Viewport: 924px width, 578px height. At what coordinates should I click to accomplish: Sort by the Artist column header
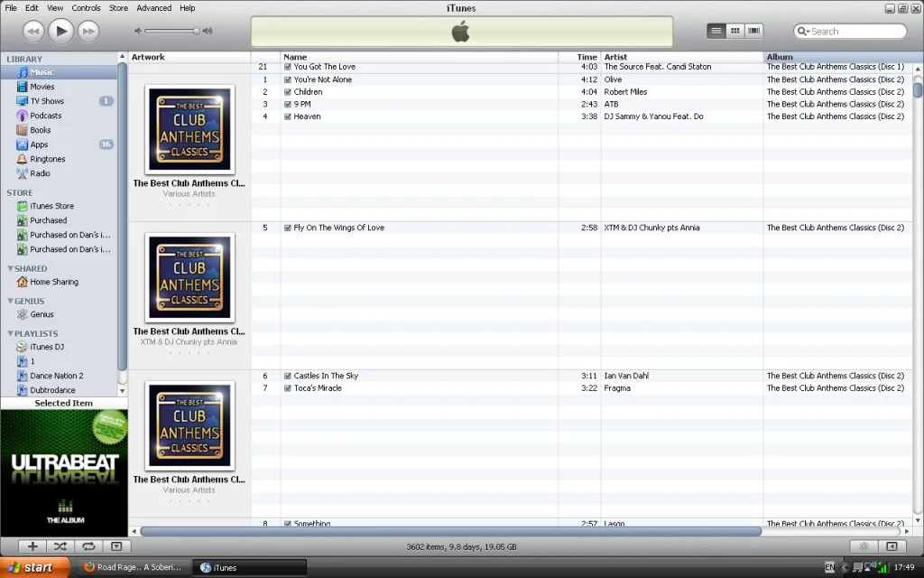pos(682,57)
